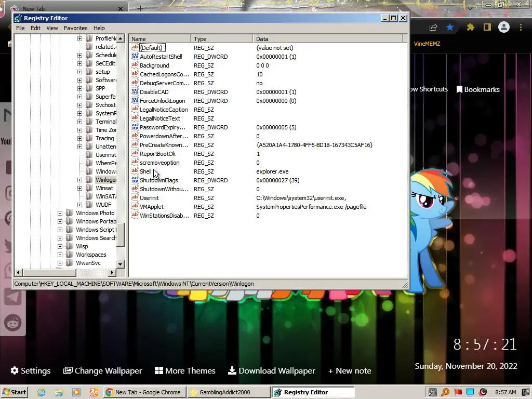The image size is (532, 399).
Task: Expand the Tracing tree node
Action: coord(79,138)
